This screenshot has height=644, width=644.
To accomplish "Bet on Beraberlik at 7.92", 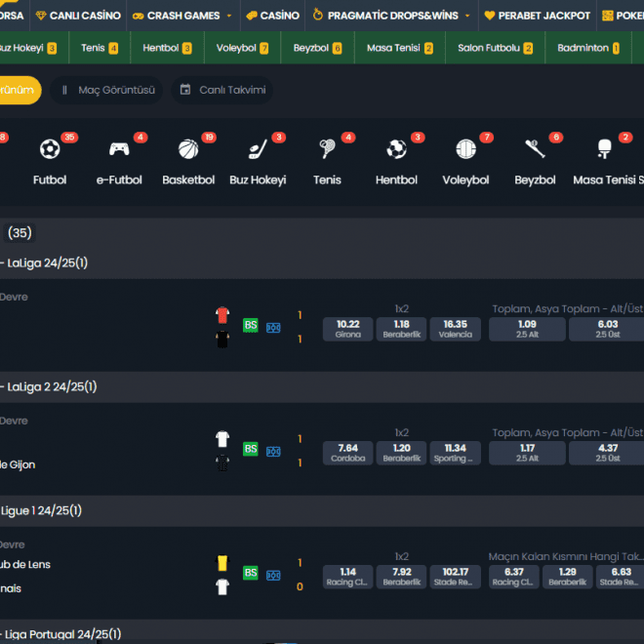I will pos(402,577).
